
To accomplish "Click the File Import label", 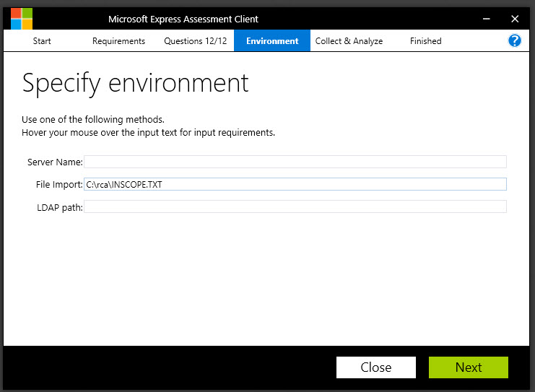I will [59, 185].
